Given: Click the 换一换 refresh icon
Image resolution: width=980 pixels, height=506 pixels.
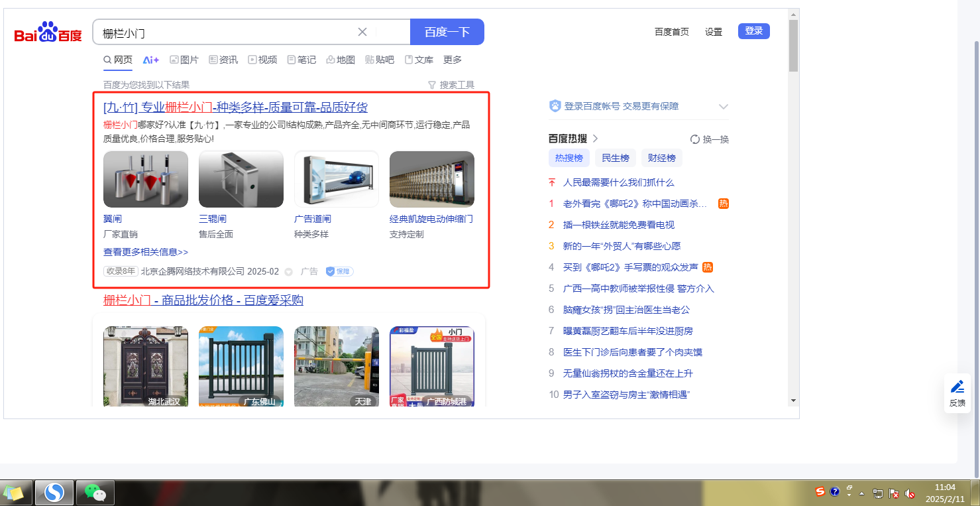Looking at the screenshot, I should [x=695, y=139].
